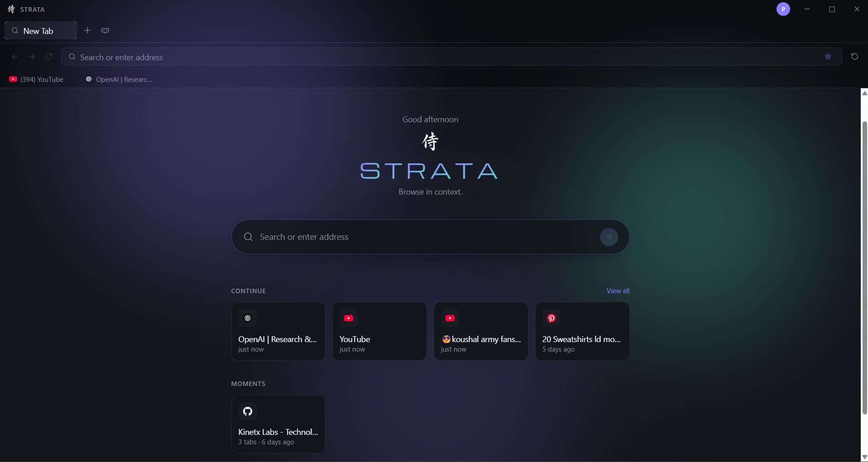Focus the center Search or enter address box
Image resolution: width=868 pixels, height=462 pixels.
tap(430, 237)
